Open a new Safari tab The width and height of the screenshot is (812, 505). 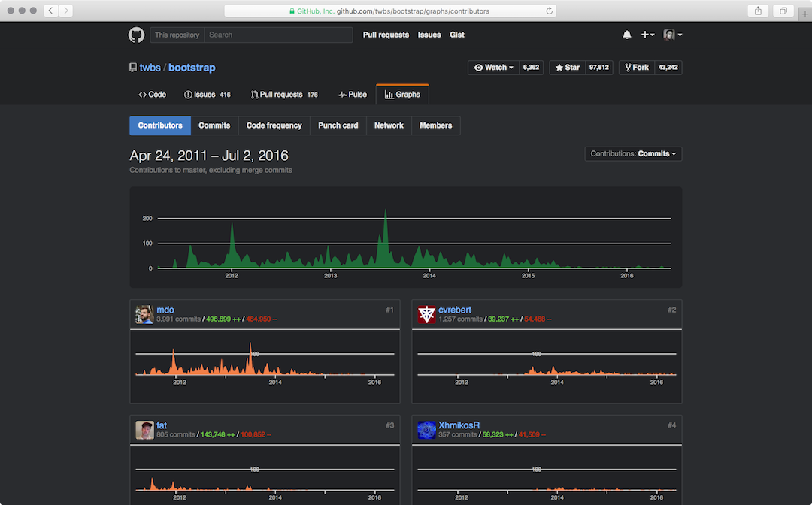click(x=804, y=14)
